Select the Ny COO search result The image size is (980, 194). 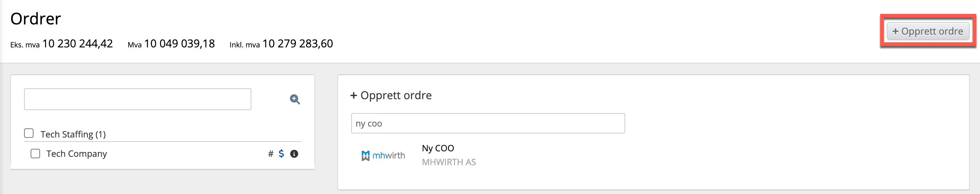tap(438, 148)
